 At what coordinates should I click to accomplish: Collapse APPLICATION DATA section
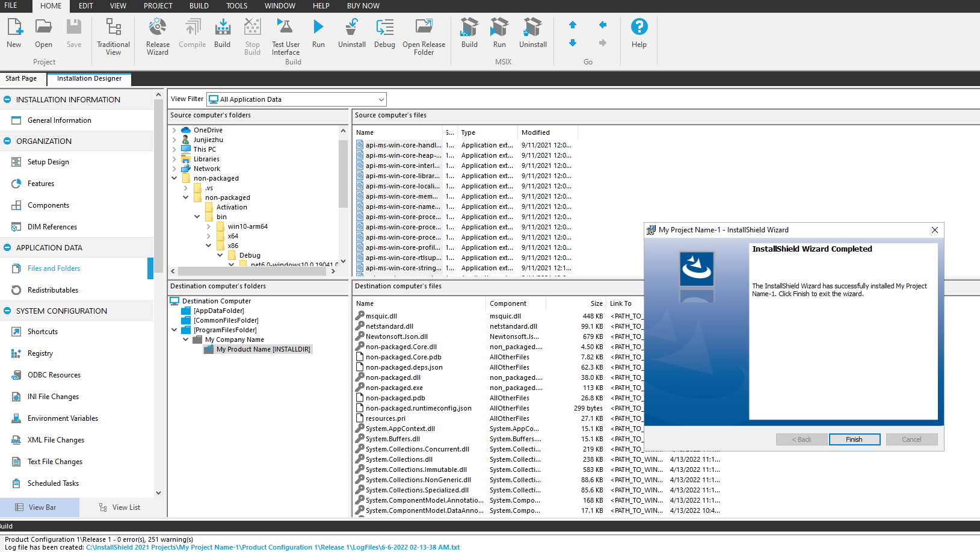7,247
